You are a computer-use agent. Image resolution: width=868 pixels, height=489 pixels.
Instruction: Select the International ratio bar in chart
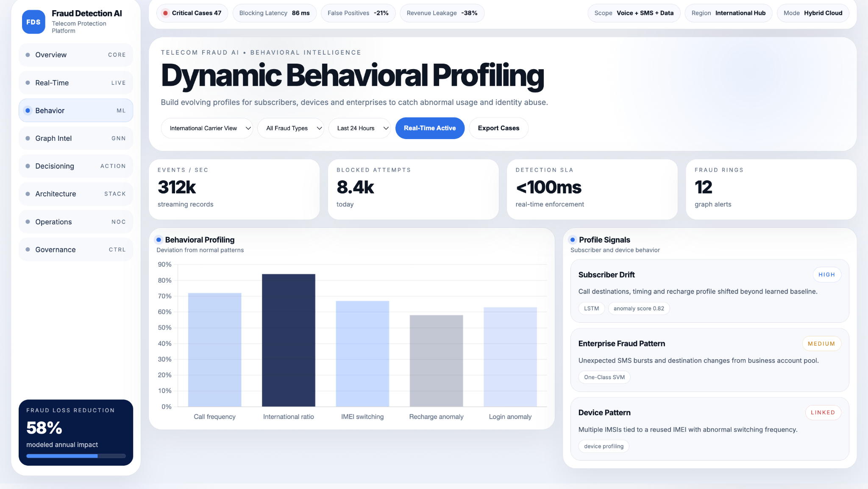288,340
